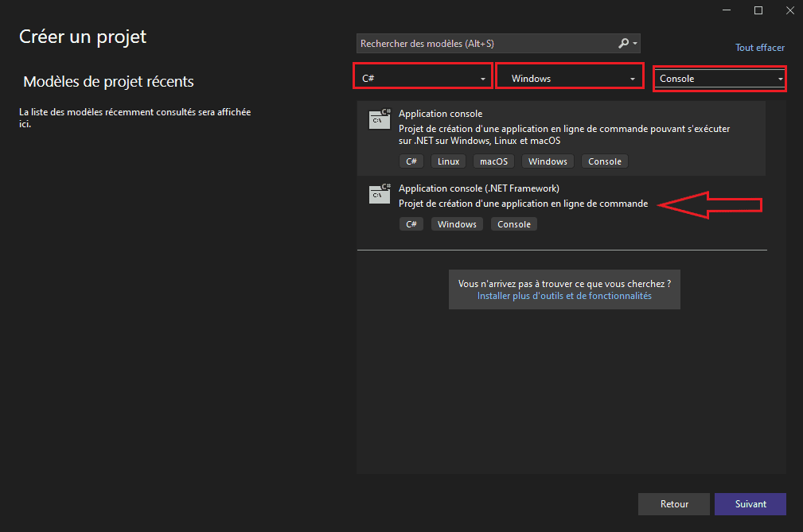Click the macOS tag on Application console
Screen dimensions: 803x532
click(493, 161)
